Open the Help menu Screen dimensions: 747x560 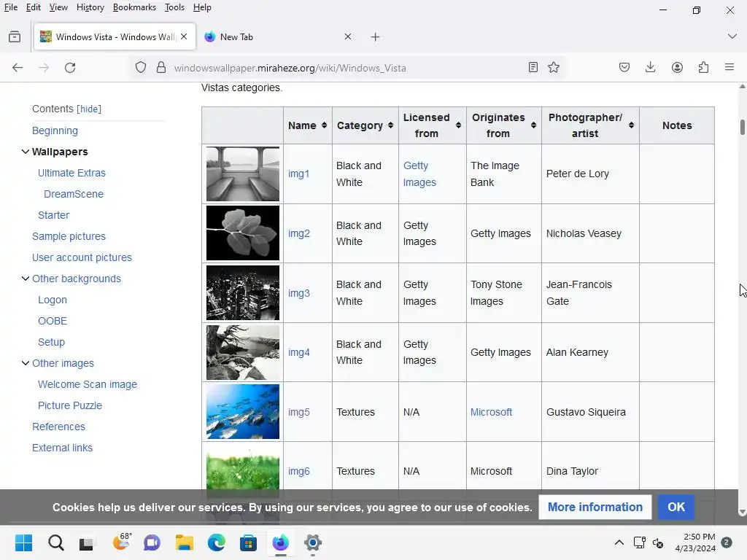point(202,7)
